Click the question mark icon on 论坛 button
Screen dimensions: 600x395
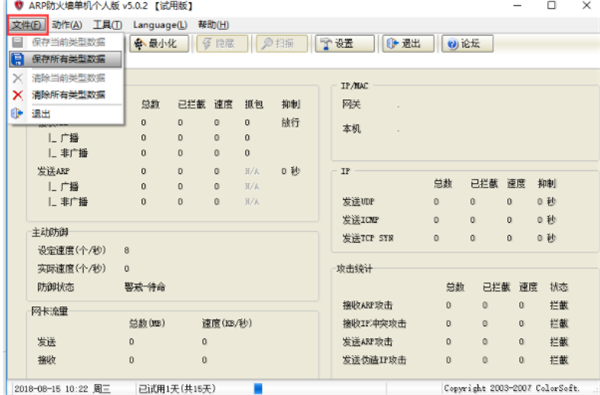453,44
